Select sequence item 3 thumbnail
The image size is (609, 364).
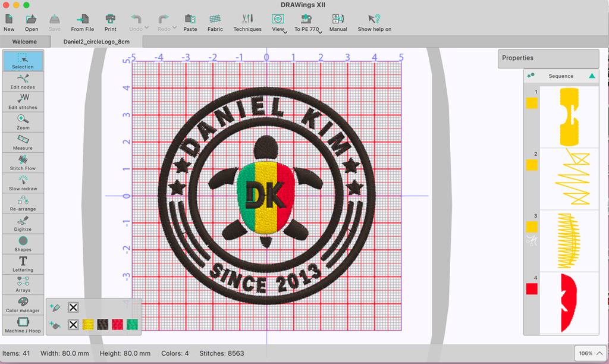pyautogui.click(x=569, y=240)
